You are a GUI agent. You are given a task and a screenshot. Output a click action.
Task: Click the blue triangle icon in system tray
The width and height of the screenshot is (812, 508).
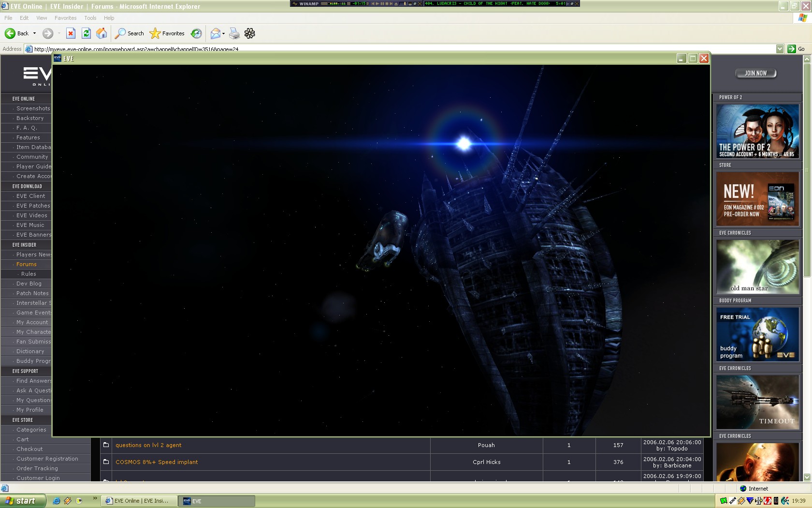pos(750,501)
